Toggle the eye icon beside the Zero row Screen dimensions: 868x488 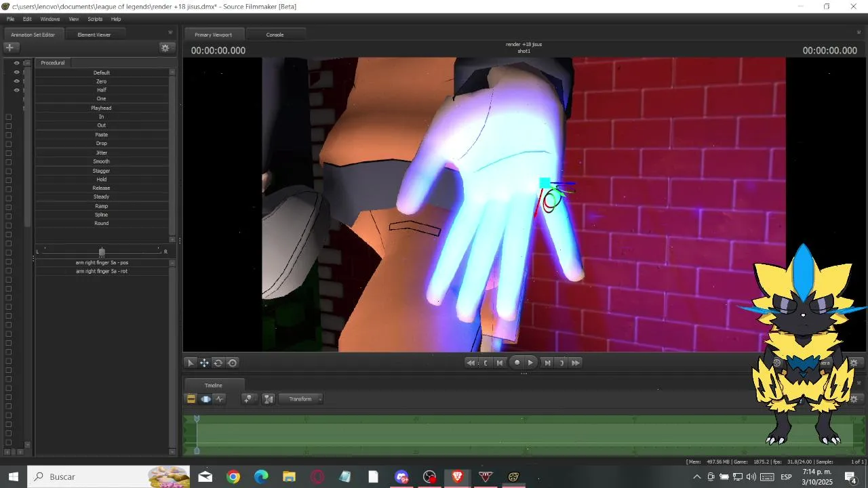tap(17, 81)
